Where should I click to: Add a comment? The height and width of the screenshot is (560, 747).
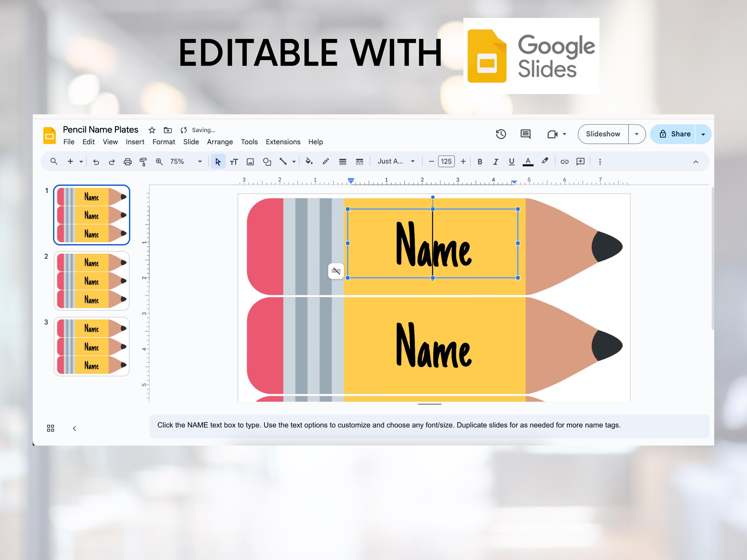pyautogui.click(x=580, y=161)
